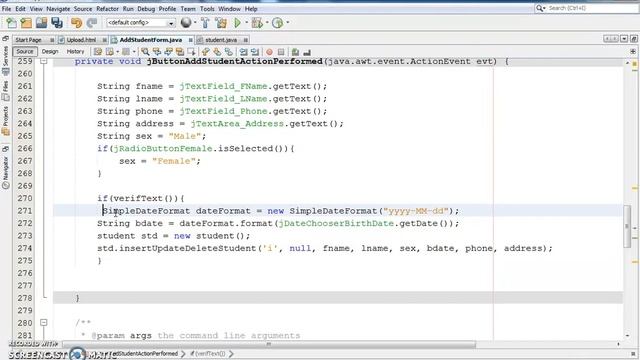Click the horizontal scrollbar thumb
The image size is (640, 360).
tap(268, 344)
